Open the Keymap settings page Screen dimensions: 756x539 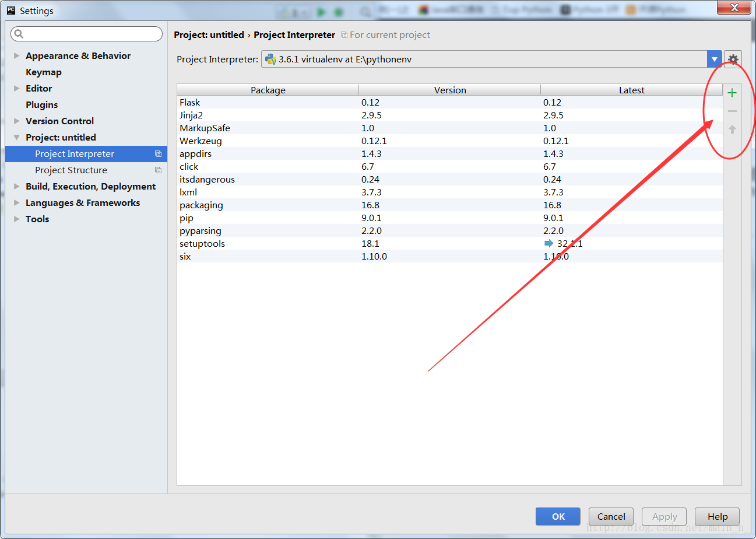pos(44,72)
